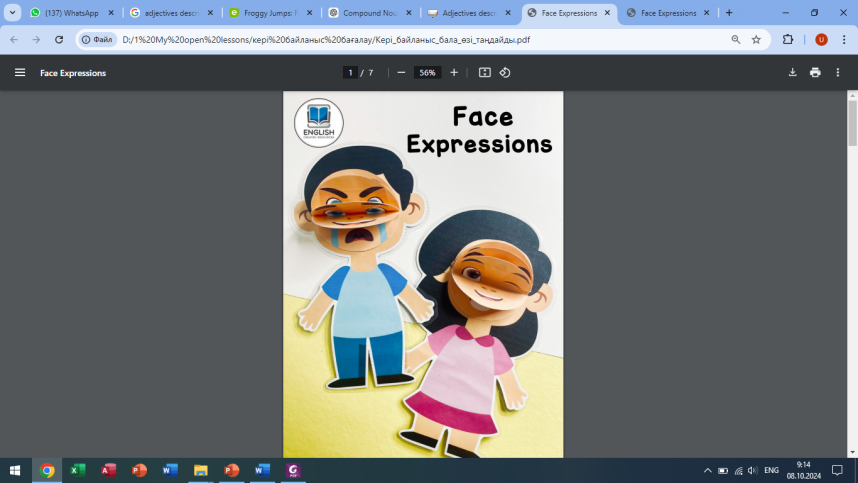The height and width of the screenshot is (483, 858).
Task: Open the second PowerPoint taskbar icon
Action: tap(231, 470)
